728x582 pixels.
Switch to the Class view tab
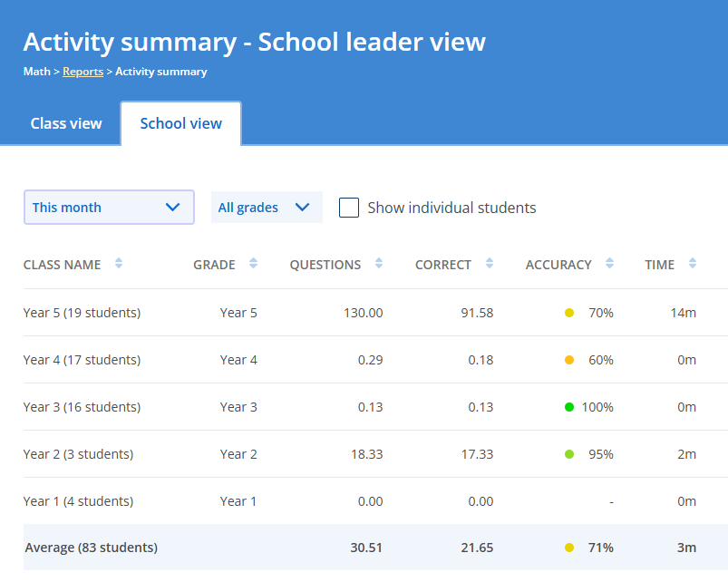click(x=66, y=123)
